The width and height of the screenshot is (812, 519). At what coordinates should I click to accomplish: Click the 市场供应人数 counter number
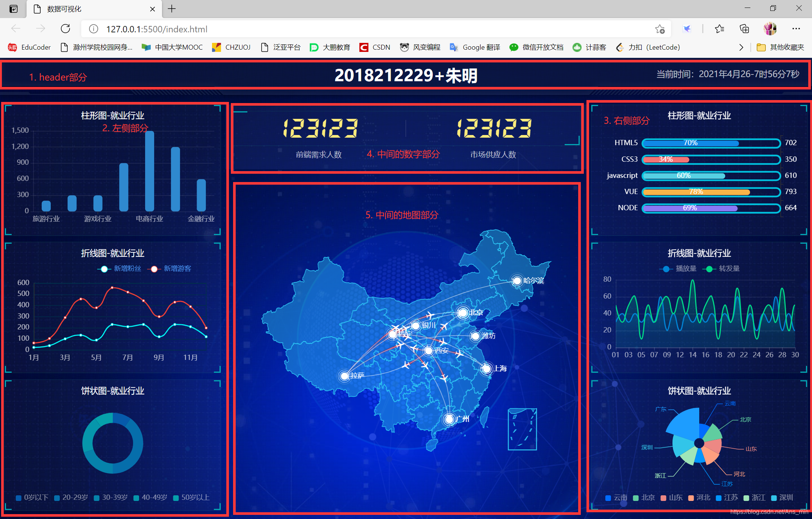tap(494, 129)
